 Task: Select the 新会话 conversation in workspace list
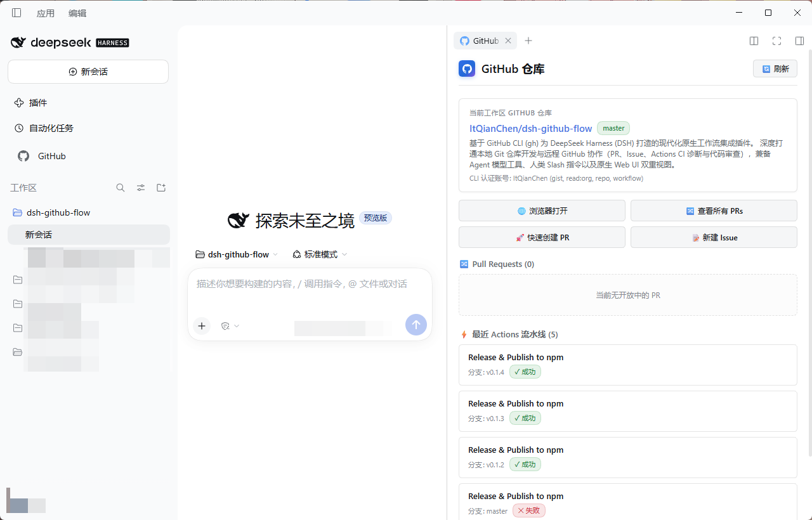[89, 235]
